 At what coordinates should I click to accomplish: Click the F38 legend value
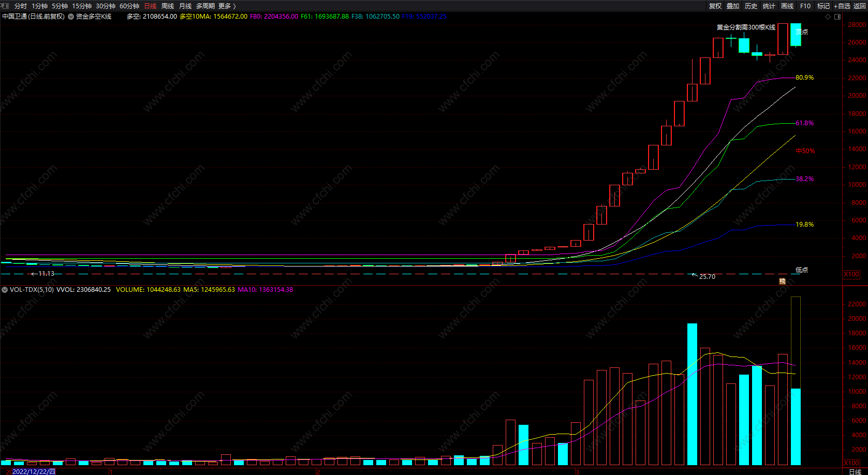(375, 17)
